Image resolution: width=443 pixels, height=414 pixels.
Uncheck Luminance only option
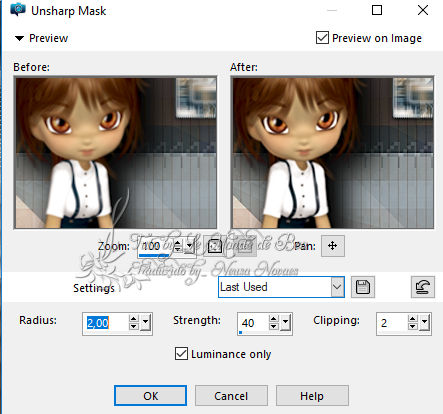(181, 353)
